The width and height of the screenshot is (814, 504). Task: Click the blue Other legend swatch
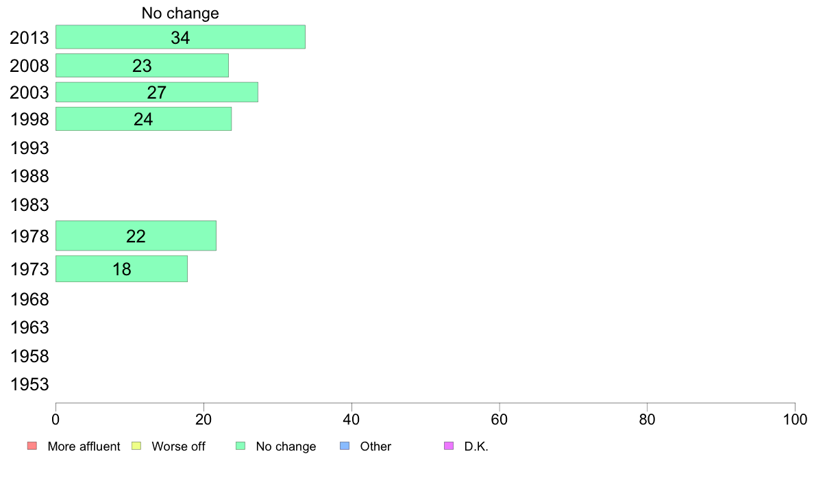pos(345,446)
